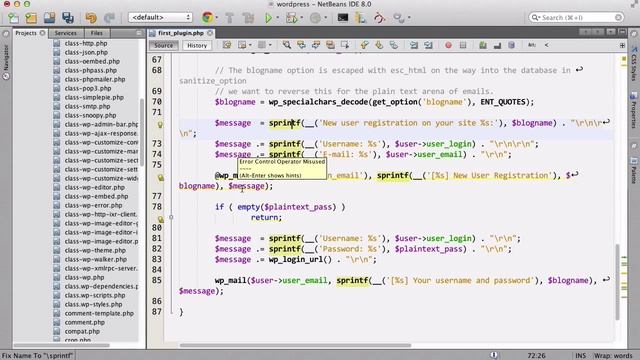Image resolution: width=640 pixels, height=360 pixels.
Task: Open class-http.php in the Projects tree
Action: (x=86, y=43)
